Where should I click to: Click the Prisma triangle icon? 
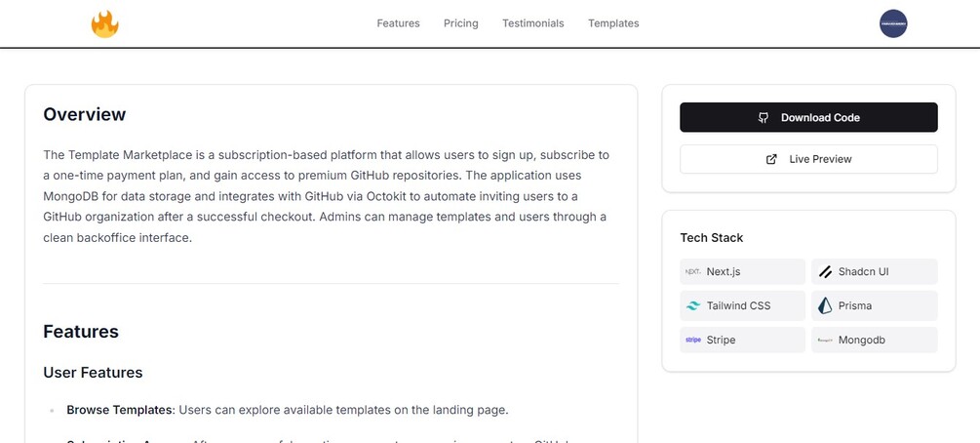tap(825, 306)
